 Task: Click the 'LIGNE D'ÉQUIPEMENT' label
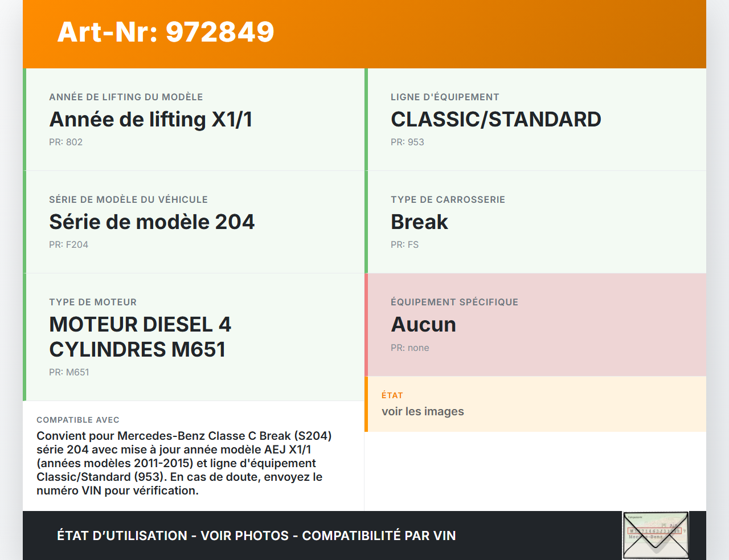[445, 97]
